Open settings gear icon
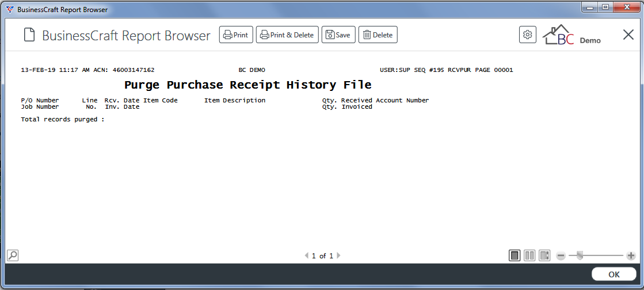644x290 pixels. point(527,35)
